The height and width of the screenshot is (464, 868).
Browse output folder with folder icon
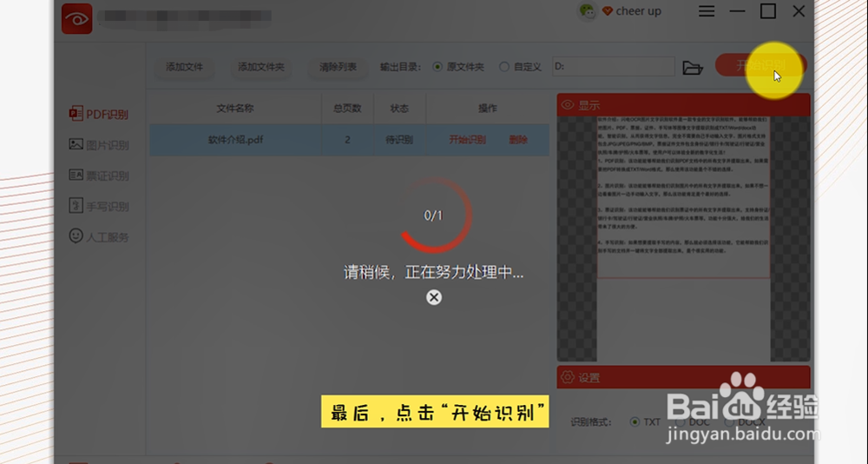(x=693, y=67)
